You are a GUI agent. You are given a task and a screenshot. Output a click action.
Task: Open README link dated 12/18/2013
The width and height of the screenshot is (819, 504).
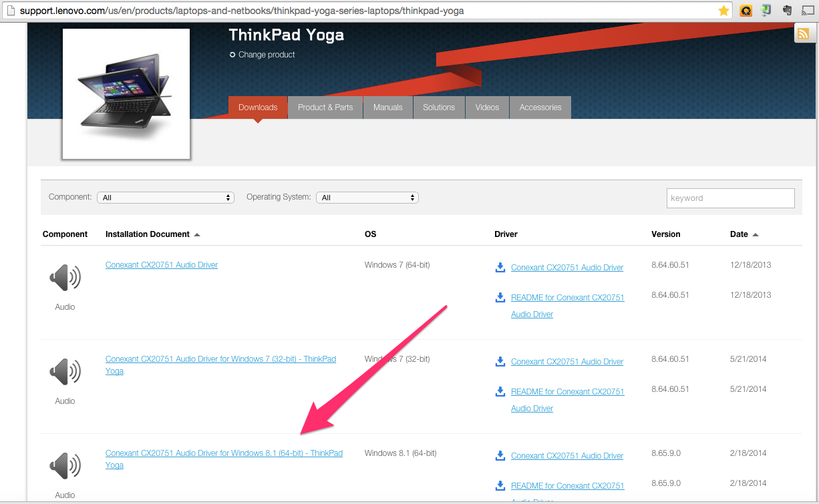click(x=567, y=306)
